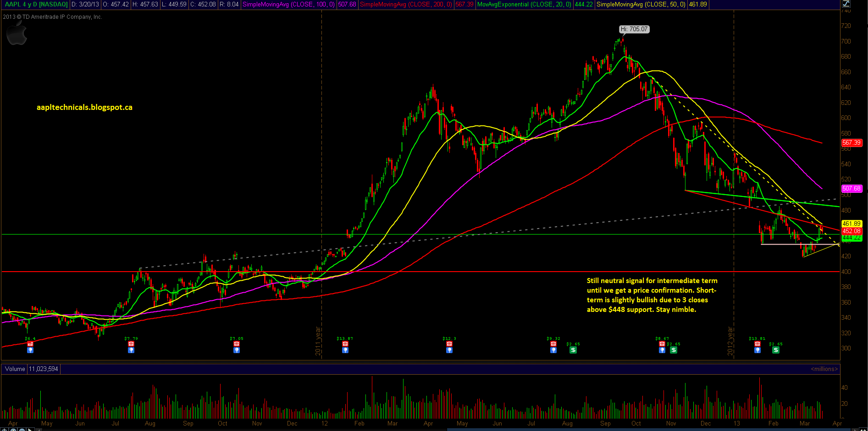Click the red phone icon under $12.3
This screenshot has height=431, width=868.
[x=449, y=344]
